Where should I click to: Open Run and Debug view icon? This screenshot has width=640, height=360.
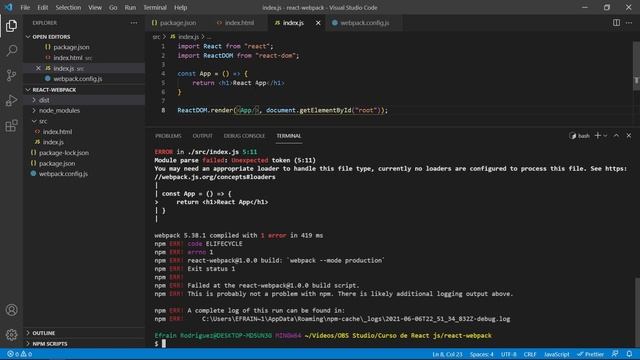pos(11,100)
